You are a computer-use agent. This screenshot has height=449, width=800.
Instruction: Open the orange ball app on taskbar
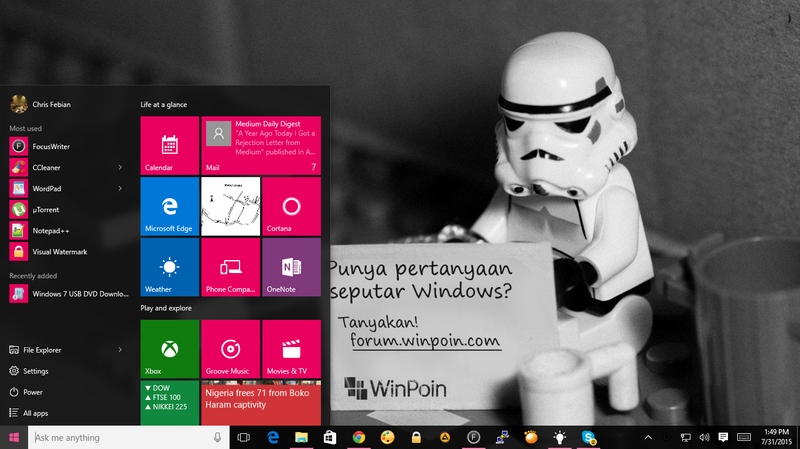coord(531,437)
